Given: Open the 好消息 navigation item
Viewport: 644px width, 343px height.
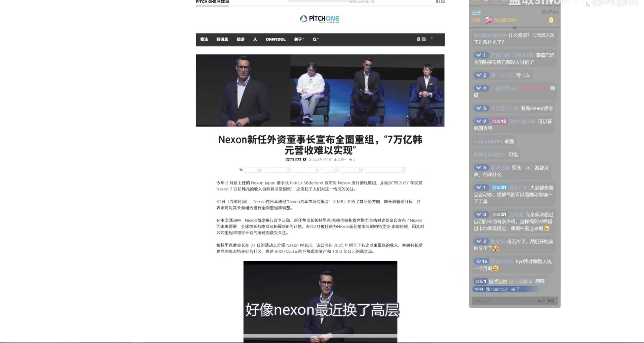Looking at the screenshot, I should point(222,39).
